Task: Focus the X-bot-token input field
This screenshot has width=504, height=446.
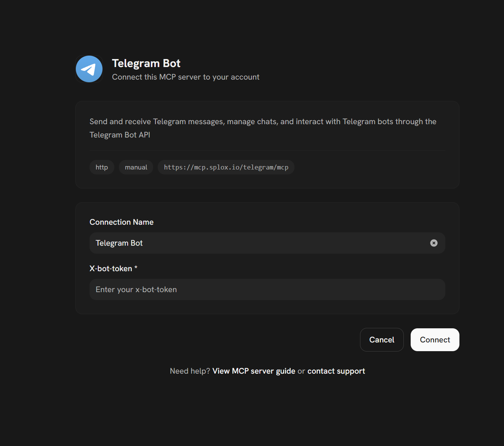Action: tap(267, 289)
